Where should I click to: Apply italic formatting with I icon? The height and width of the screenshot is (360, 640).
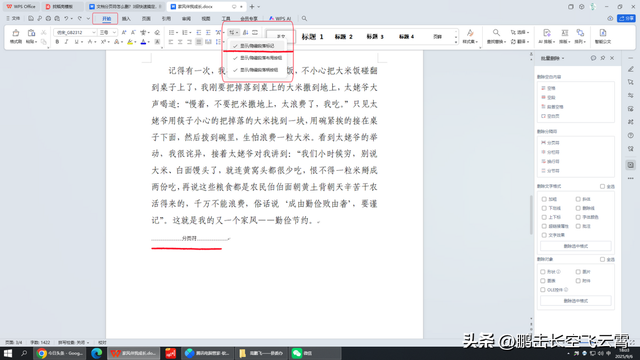tap(66, 42)
